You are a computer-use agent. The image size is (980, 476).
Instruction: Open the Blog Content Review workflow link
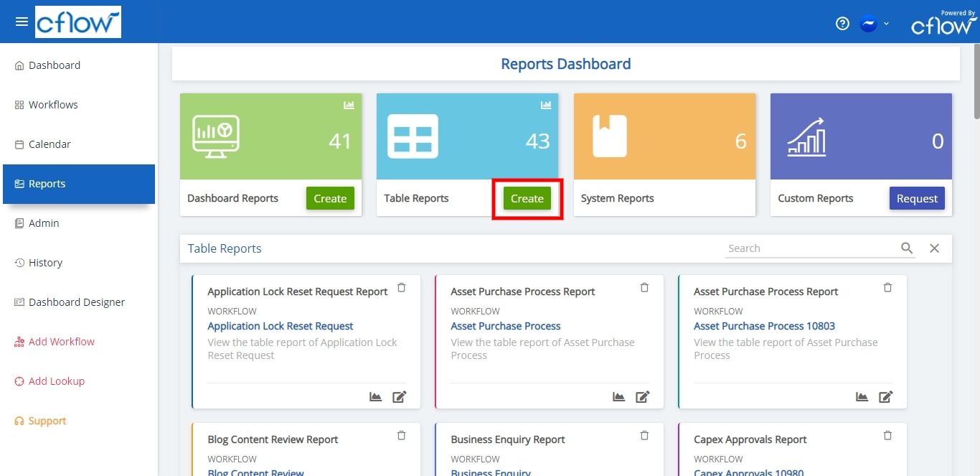[x=256, y=472]
